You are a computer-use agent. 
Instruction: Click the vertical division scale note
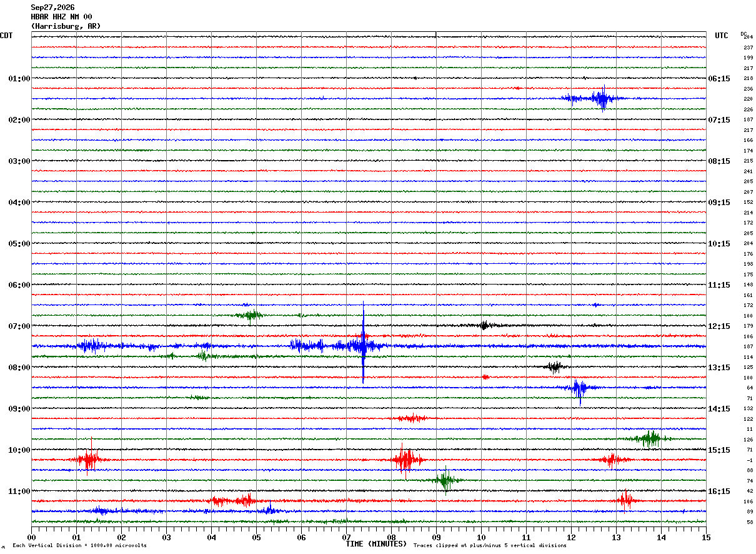tap(79, 545)
